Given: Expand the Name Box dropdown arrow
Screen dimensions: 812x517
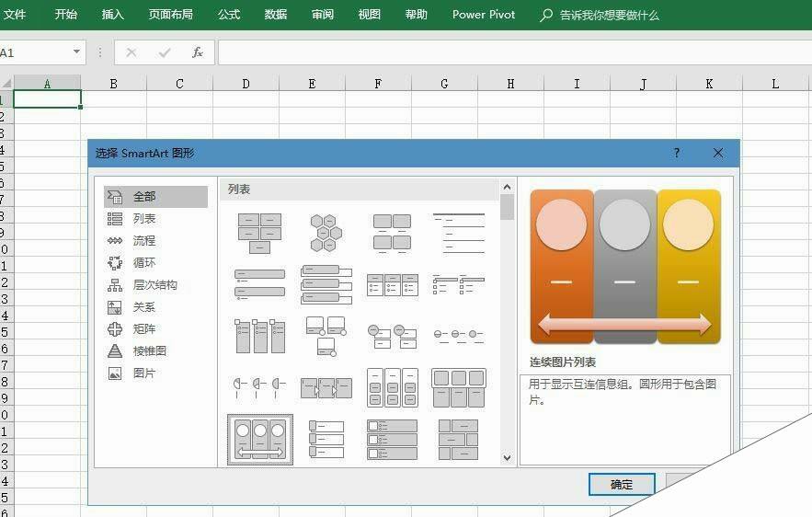Looking at the screenshot, I should tap(76, 52).
